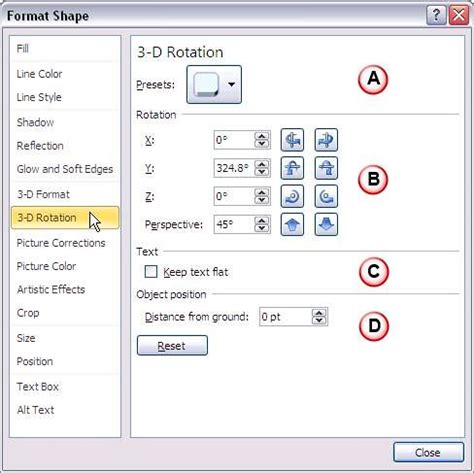
Task: Click the rotate left X-axis icon
Action: click(x=292, y=140)
